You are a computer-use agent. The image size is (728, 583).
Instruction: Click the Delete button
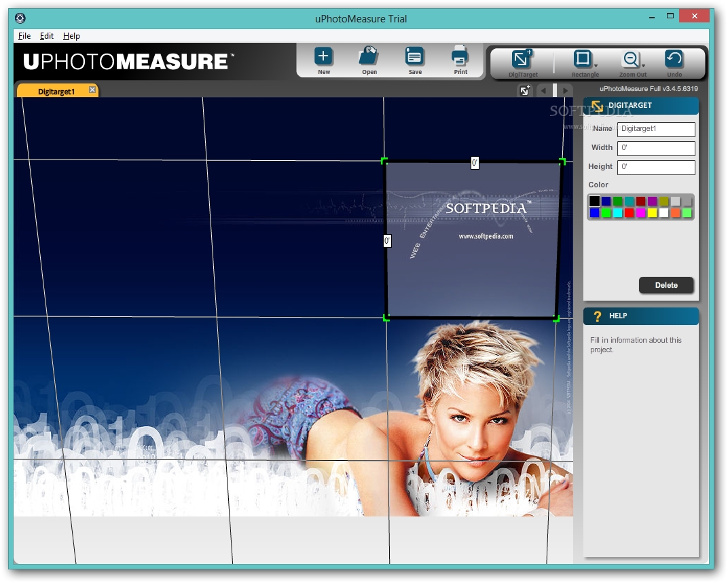pyautogui.click(x=666, y=286)
